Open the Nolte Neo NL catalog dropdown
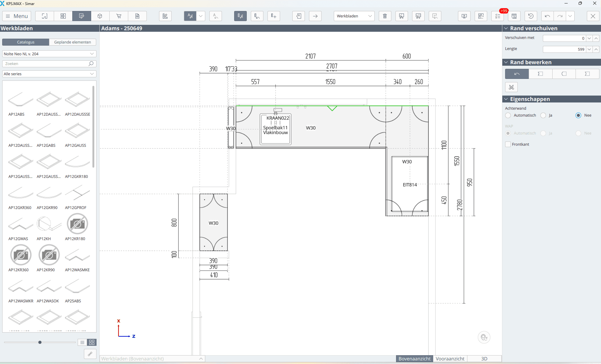Viewport: 601px width, 364px height. 49,54
